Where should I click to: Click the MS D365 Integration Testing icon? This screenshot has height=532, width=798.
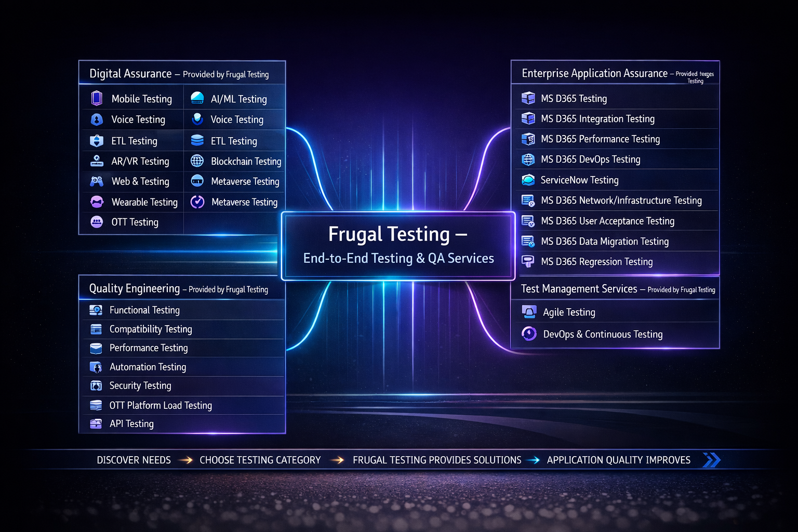[528, 118]
